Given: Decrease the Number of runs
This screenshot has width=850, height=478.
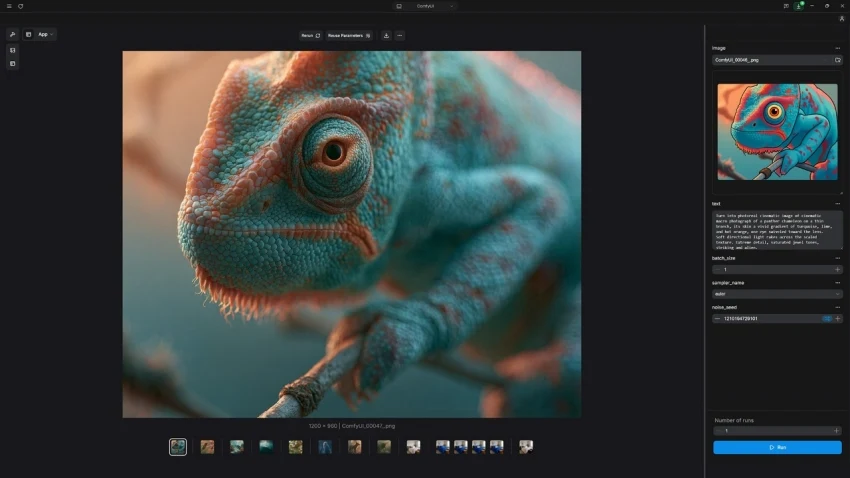Looking at the screenshot, I should [718, 431].
